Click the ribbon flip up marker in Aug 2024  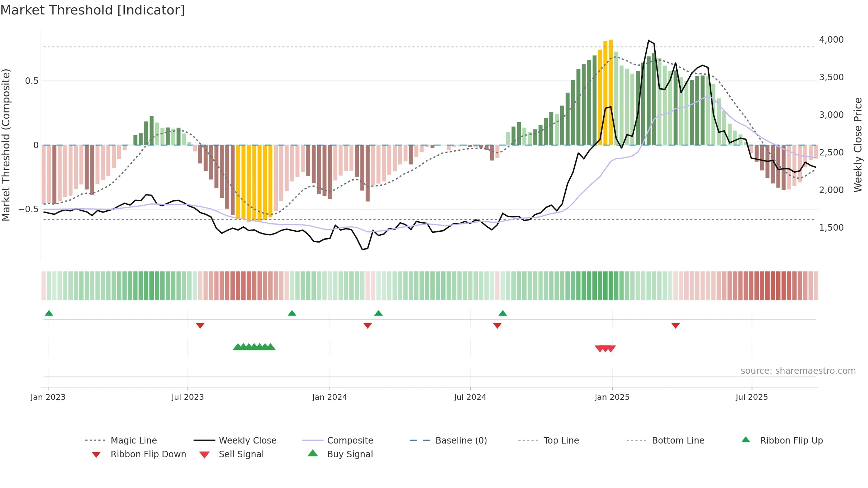[x=503, y=313]
